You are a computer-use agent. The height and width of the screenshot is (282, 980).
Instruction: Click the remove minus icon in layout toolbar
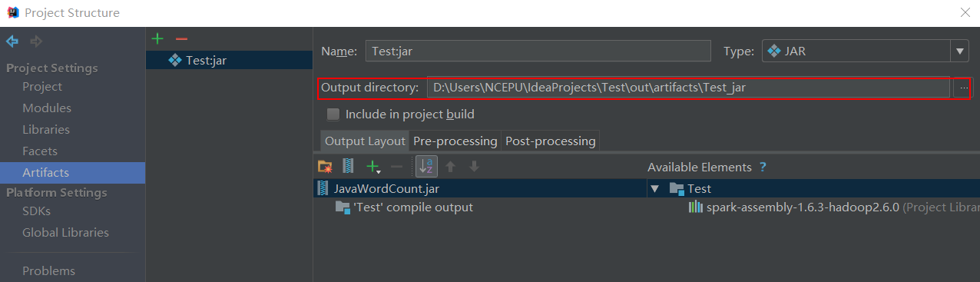pyautogui.click(x=396, y=166)
